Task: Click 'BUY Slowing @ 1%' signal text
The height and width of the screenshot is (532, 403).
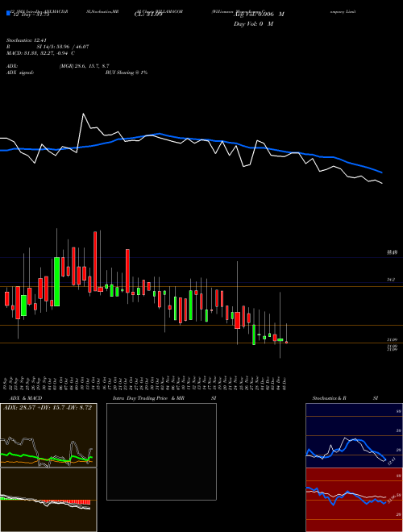Action: 127,73
